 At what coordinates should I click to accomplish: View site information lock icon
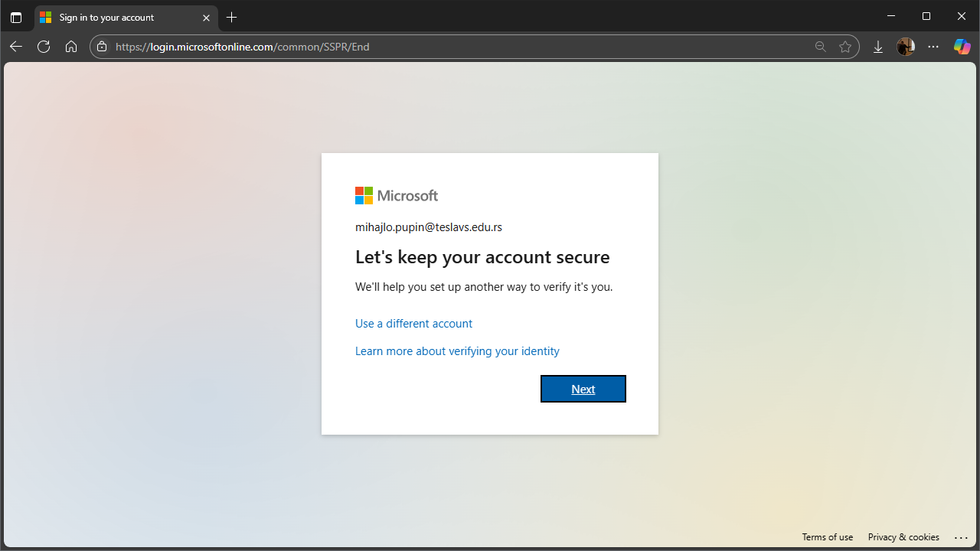(102, 47)
